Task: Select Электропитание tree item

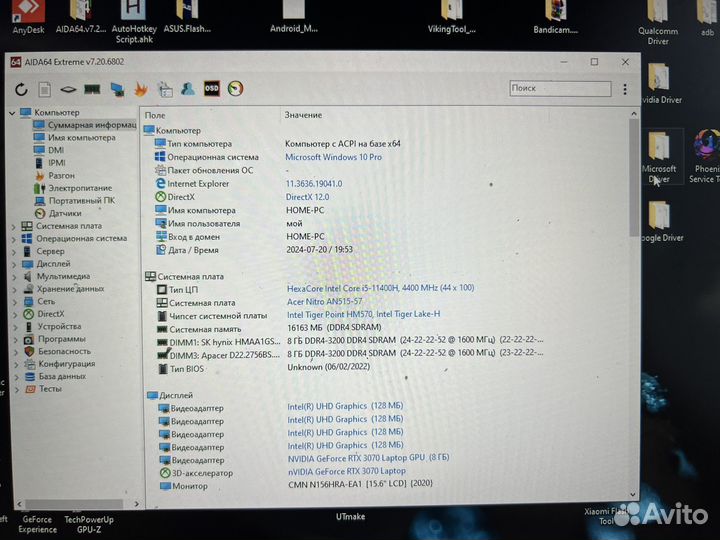Action: pos(74,188)
